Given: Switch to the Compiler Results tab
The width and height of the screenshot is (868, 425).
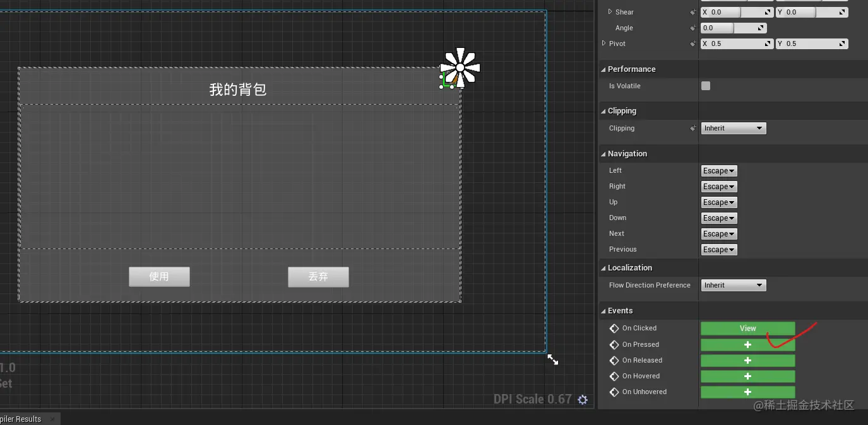Looking at the screenshot, I should tap(20, 419).
